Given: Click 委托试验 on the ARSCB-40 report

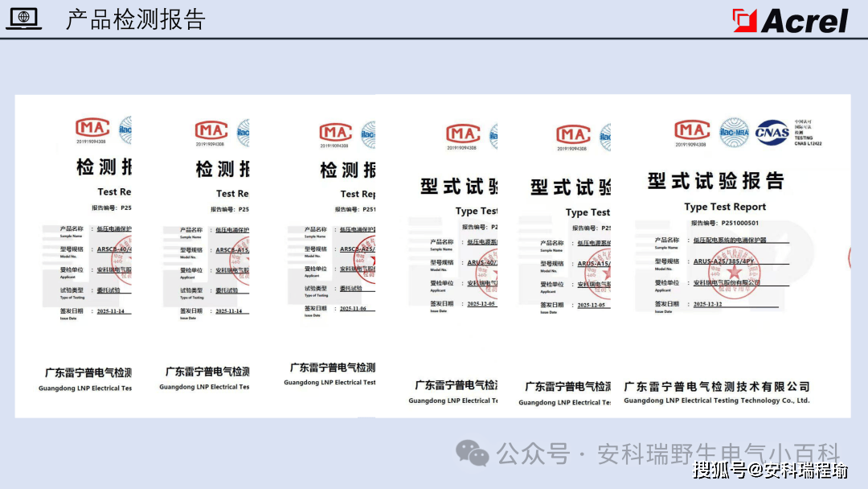Looking at the screenshot, I should click(x=108, y=290).
